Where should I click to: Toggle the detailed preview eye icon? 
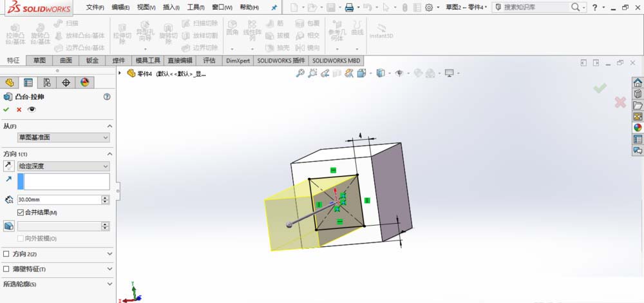(x=32, y=110)
